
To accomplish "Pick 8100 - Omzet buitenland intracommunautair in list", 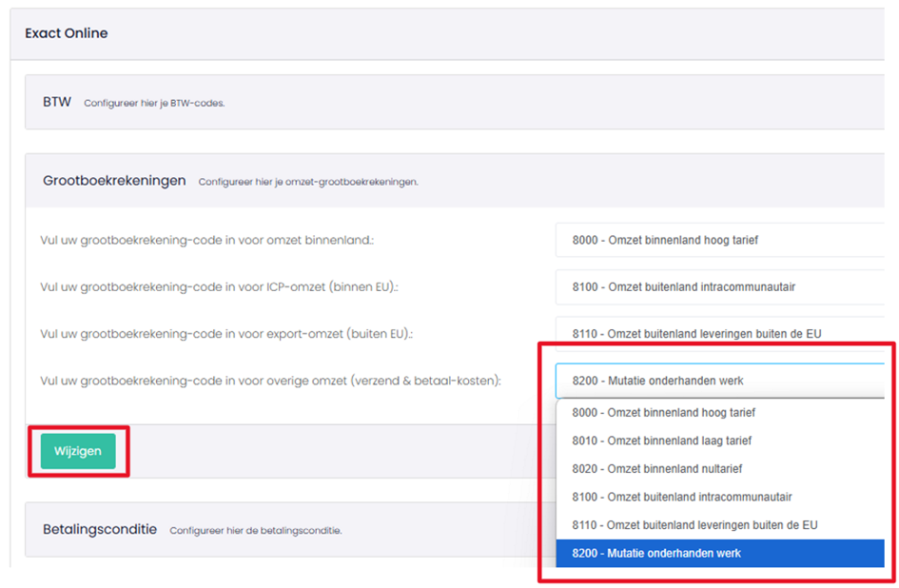I will pos(719,497).
